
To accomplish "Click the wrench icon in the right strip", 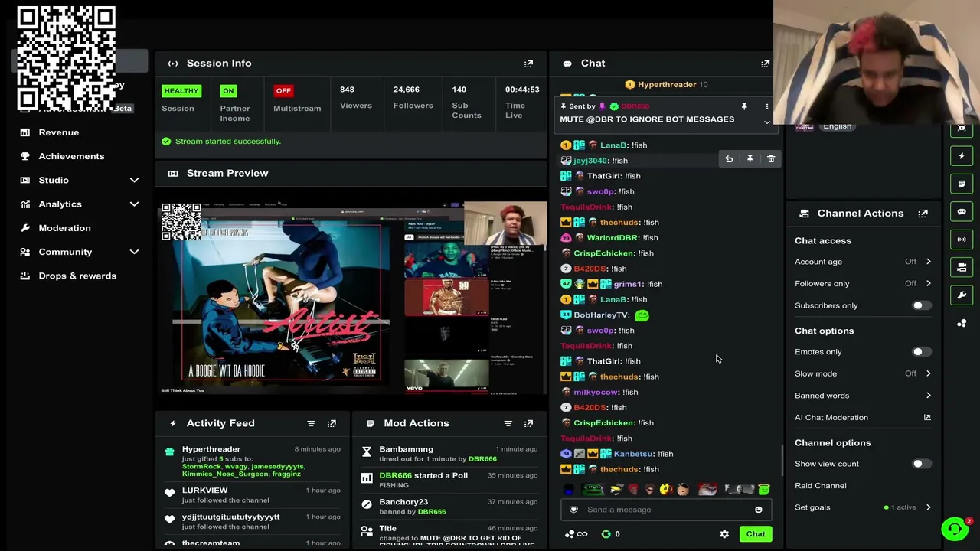I will point(962,295).
